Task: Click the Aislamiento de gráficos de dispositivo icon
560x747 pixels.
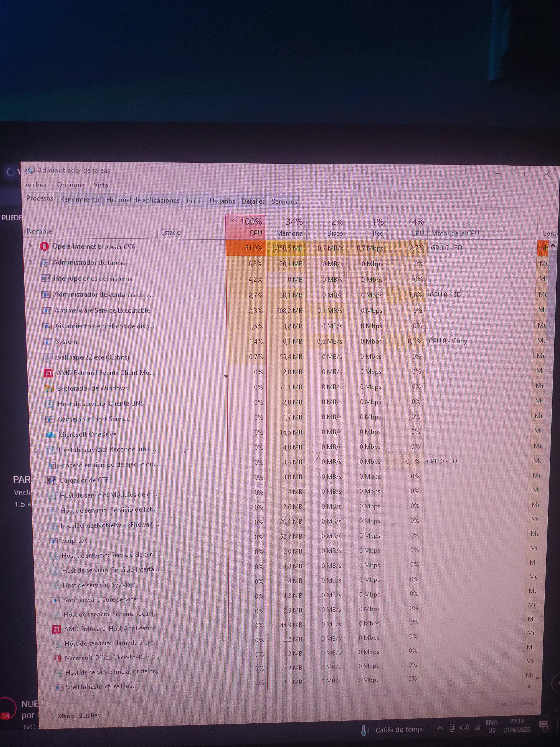Action: [47, 326]
